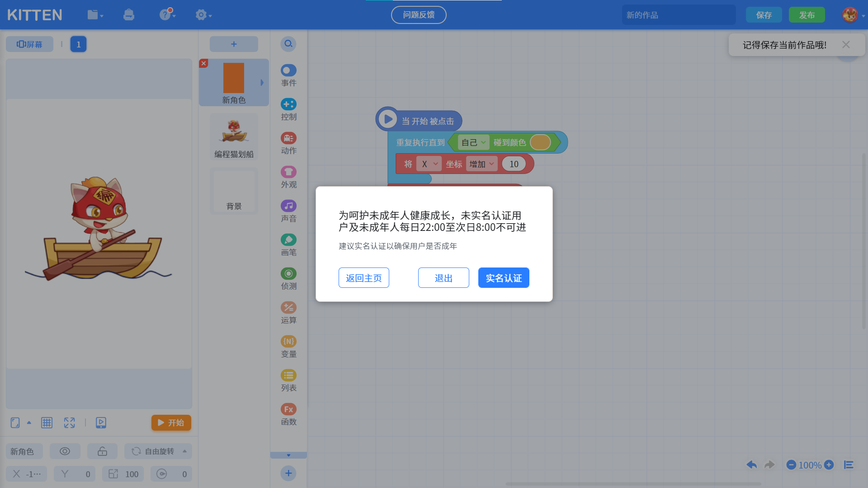Screen dimensions: 868x488
Task: Dismiss the 记得保存当前作品哦 notification
Action: 846,45
